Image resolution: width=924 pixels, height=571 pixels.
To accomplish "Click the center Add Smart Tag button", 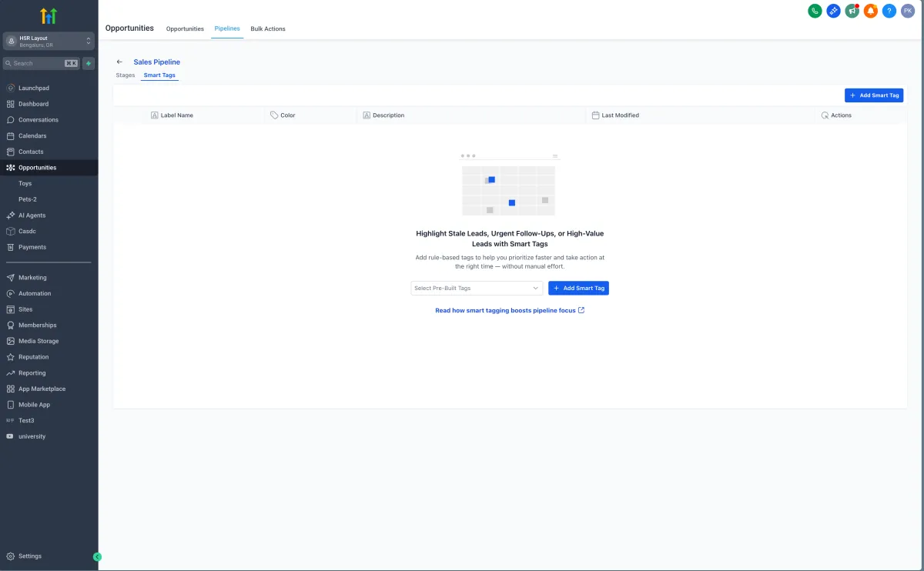I will (578, 288).
